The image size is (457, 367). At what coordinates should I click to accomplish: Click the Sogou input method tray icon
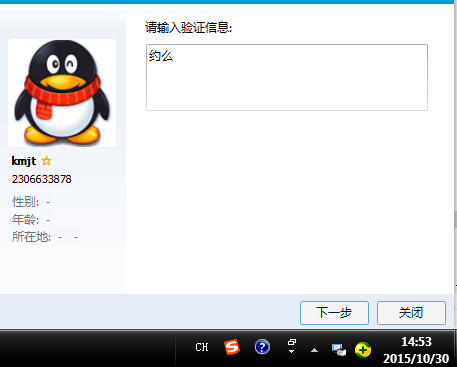coord(232,347)
